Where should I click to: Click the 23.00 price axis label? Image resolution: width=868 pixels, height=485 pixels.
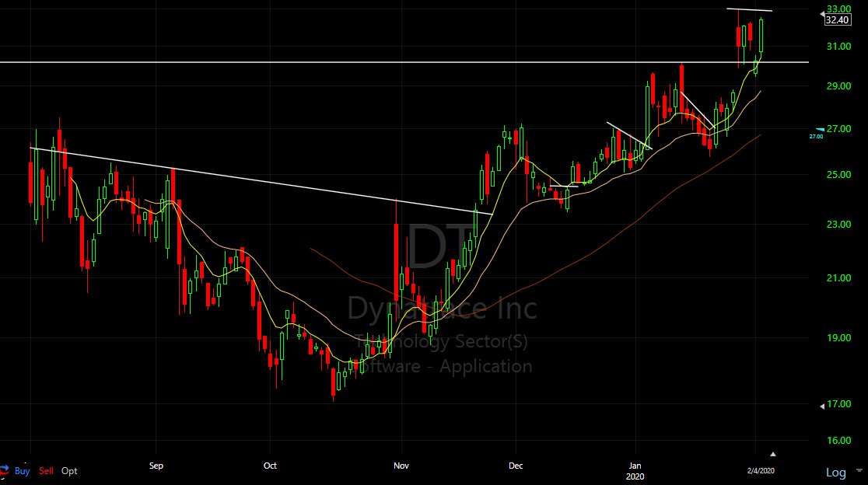click(x=838, y=225)
